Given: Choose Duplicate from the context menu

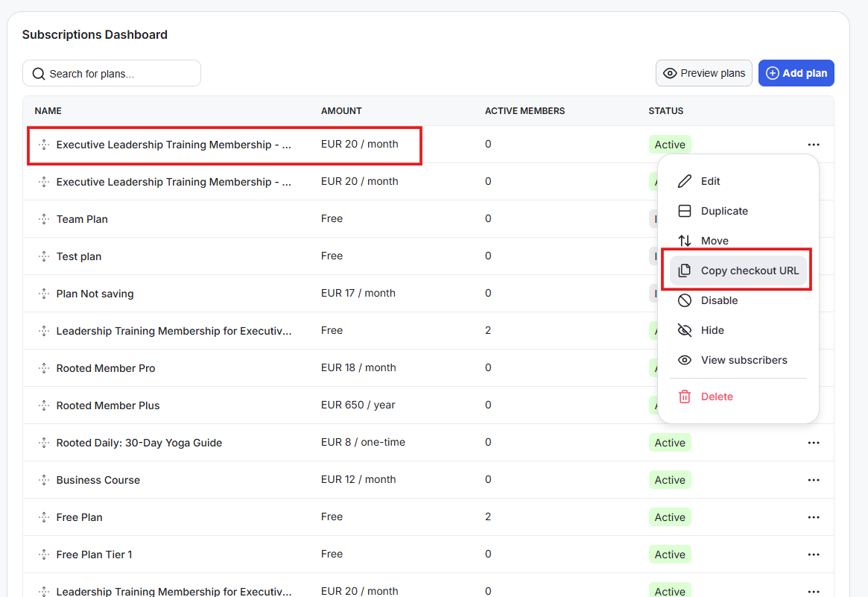Looking at the screenshot, I should pyautogui.click(x=723, y=211).
